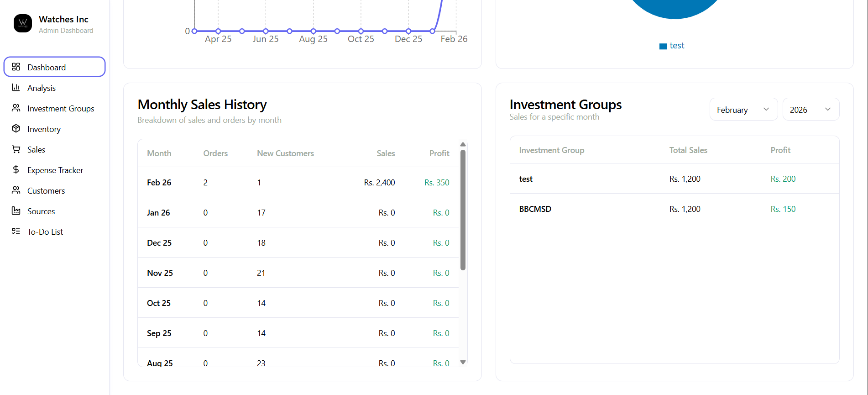This screenshot has width=868, height=395.
Task: Click the test investment group row
Action: click(x=675, y=179)
